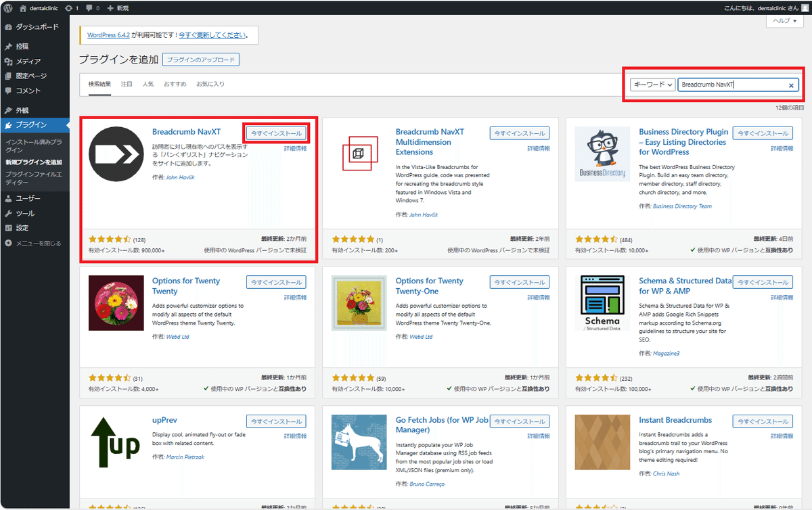The image size is (812, 510).
Task: Select the 注目 tab
Action: [x=127, y=85]
